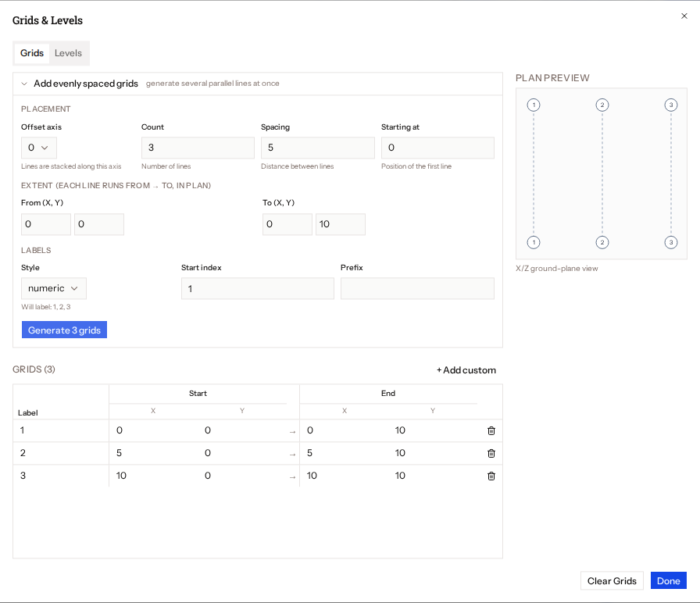Image resolution: width=700 pixels, height=603 pixels.
Task: Click the From X coordinate field
Action: (46, 224)
